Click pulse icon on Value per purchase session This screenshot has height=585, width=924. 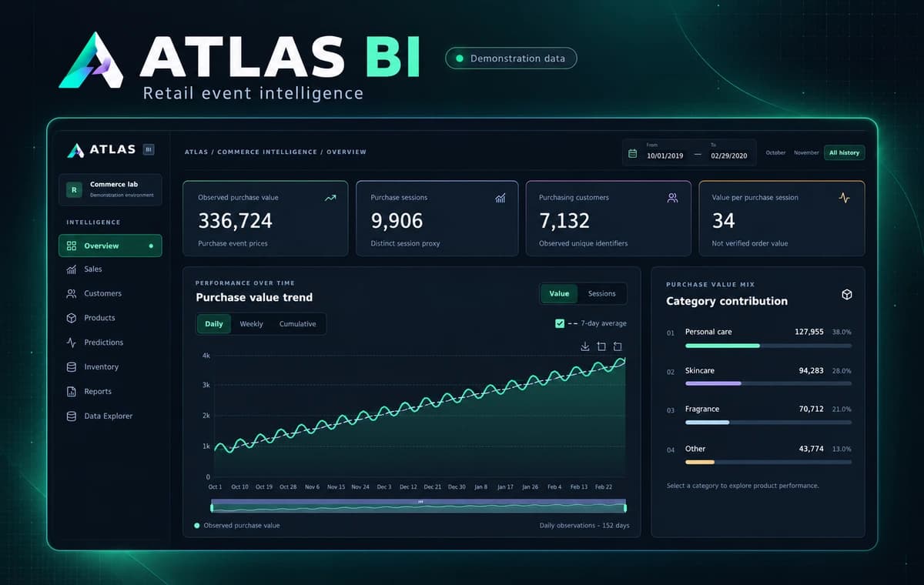coord(845,198)
